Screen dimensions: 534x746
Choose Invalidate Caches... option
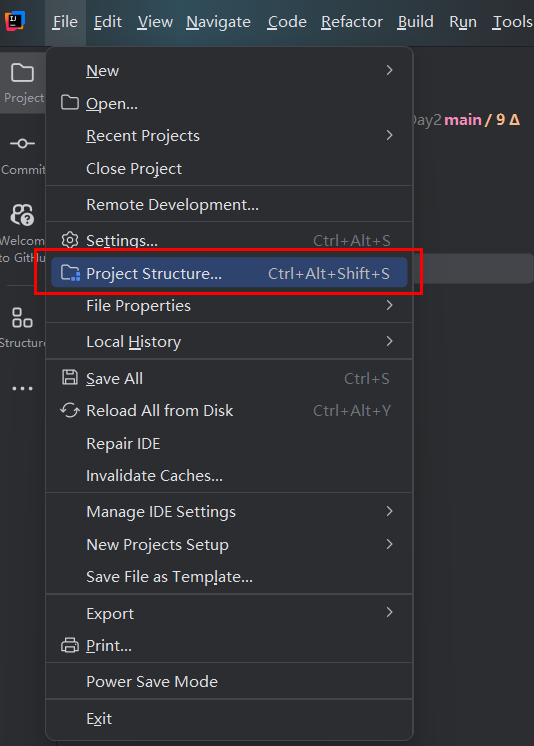[227, 475]
